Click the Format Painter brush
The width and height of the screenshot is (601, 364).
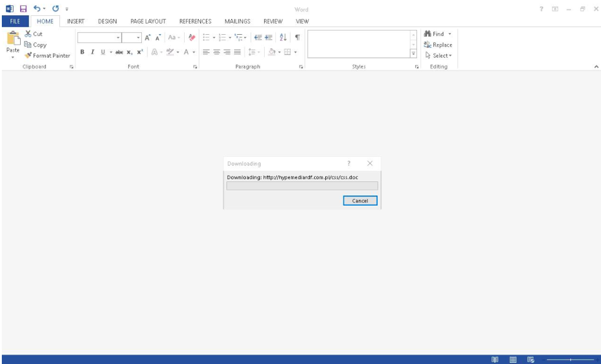coord(29,56)
